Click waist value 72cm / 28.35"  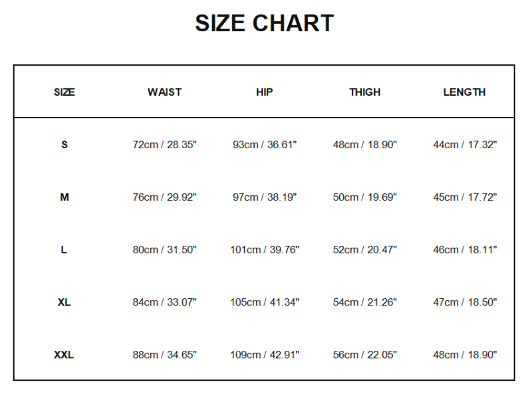165,145
